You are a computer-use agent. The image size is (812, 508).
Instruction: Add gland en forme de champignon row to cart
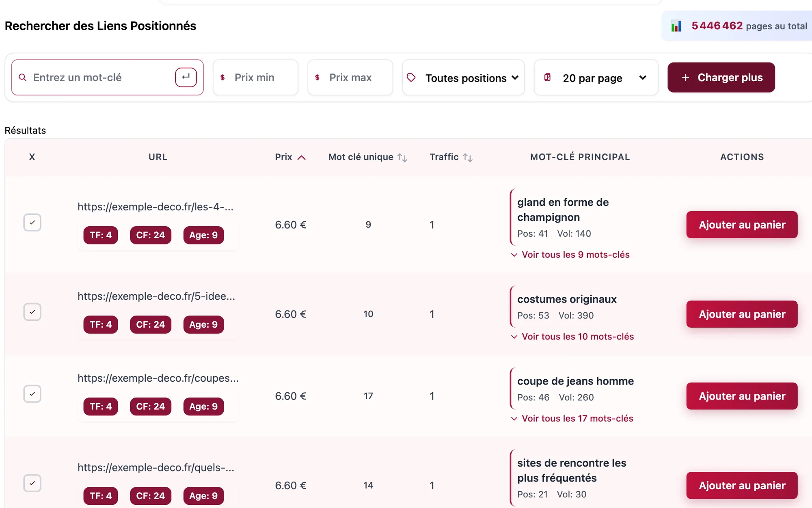click(x=742, y=225)
